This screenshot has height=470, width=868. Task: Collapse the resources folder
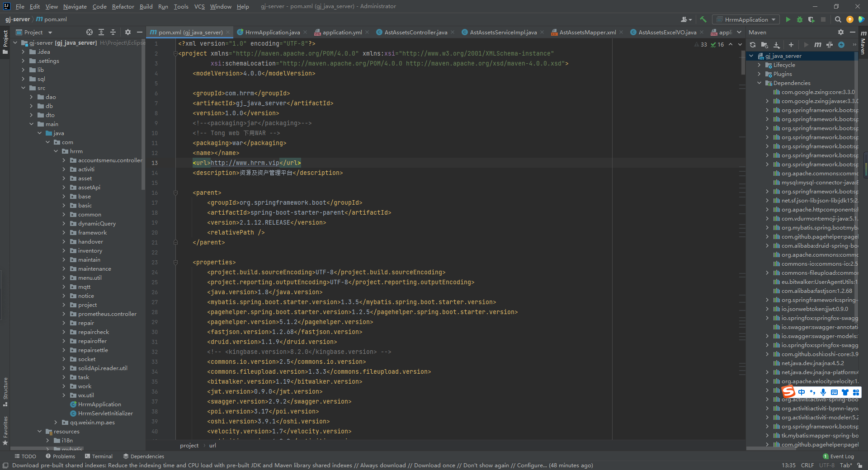[x=39, y=431]
